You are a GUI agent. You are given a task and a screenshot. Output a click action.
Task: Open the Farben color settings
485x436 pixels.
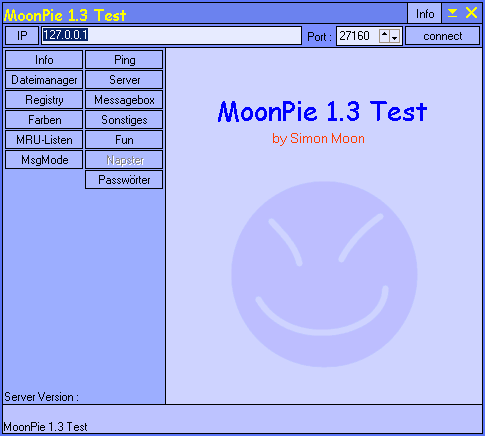[44, 120]
